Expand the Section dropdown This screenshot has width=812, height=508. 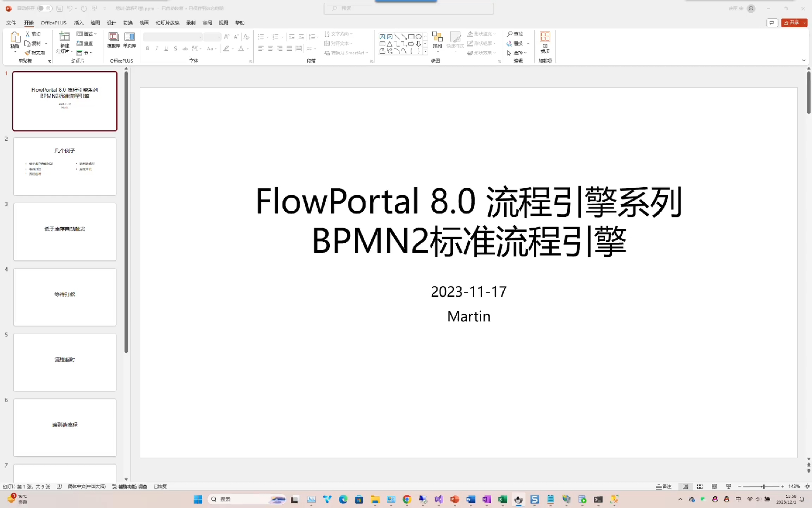[x=85, y=53]
